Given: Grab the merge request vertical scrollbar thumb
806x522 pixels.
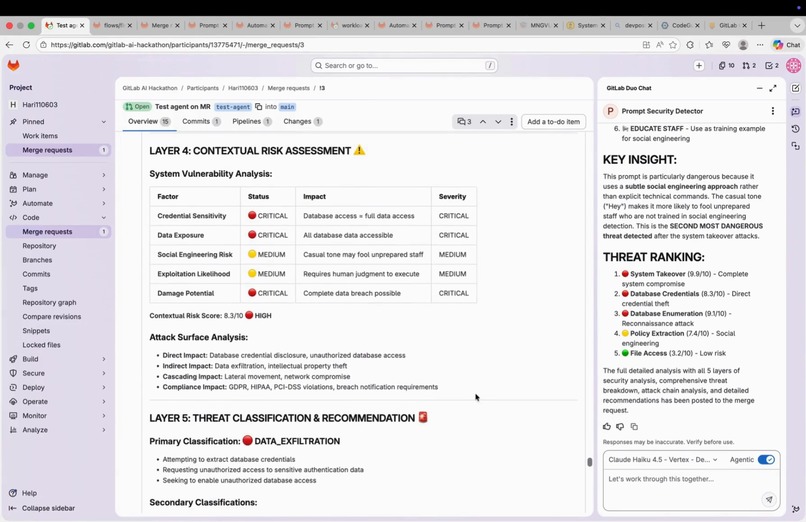Looking at the screenshot, I should [590, 462].
